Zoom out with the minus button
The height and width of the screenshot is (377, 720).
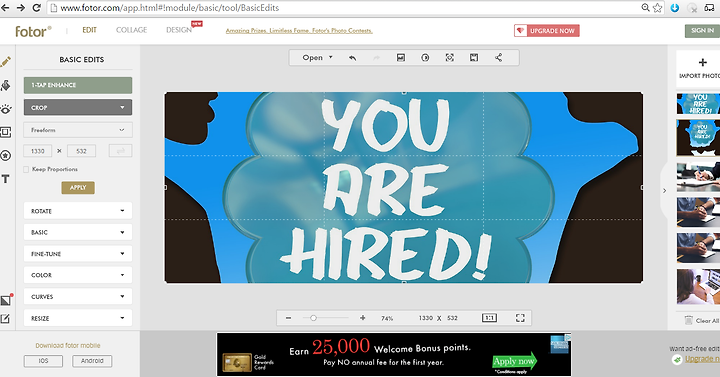[x=288, y=318]
